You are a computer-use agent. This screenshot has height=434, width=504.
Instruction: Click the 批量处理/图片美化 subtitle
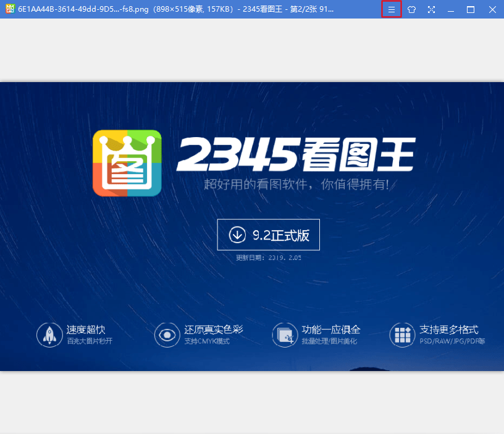pyautogui.click(x=329, y=341)
